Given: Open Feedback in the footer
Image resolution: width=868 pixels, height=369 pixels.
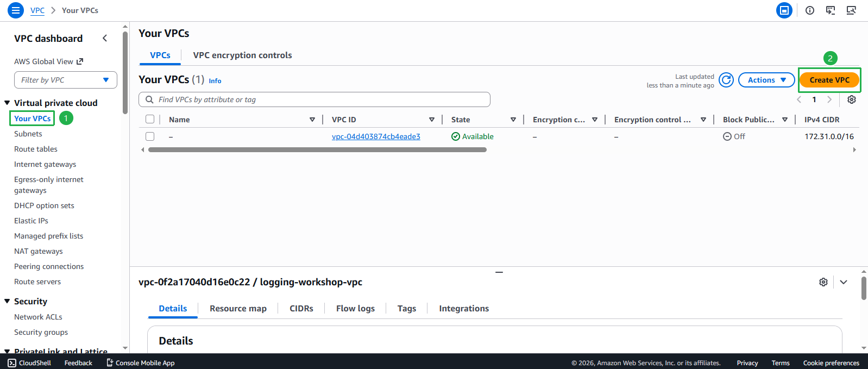Looking at the screenshot, I should 78,363.
